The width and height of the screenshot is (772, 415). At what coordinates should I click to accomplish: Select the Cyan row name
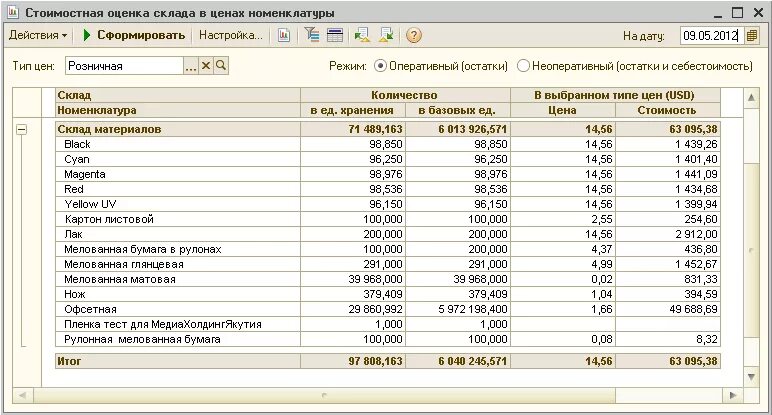pos(77,160)
